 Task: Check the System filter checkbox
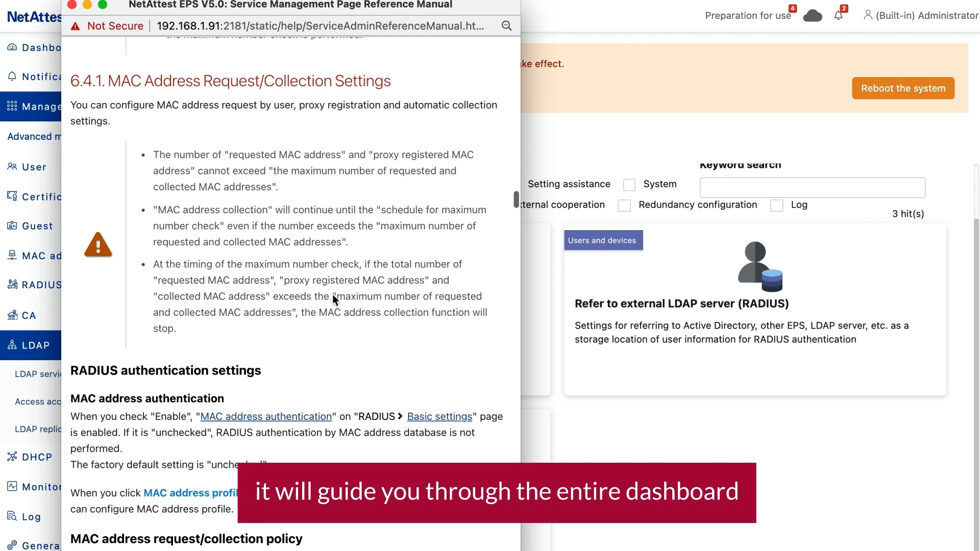[629, 185]
